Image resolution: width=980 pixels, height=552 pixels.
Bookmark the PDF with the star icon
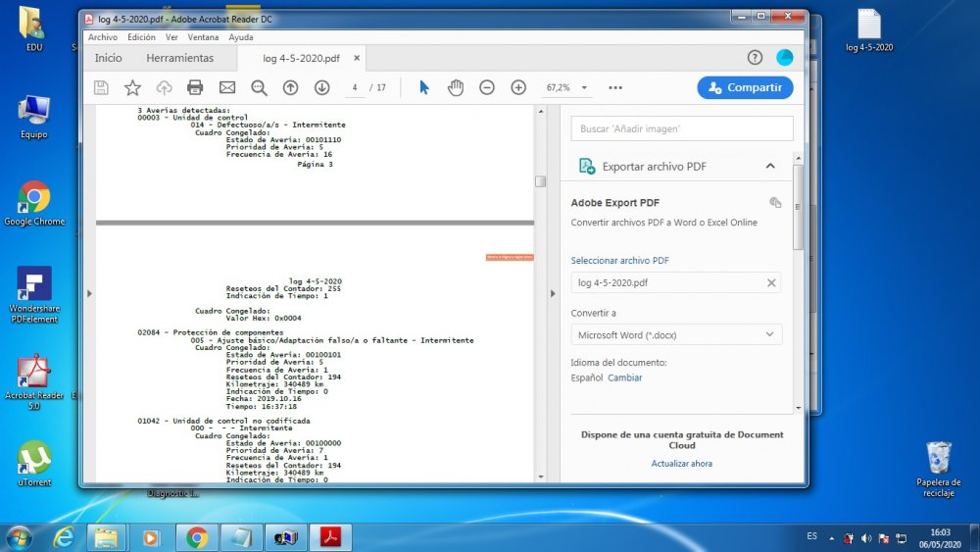coord(132,87)
